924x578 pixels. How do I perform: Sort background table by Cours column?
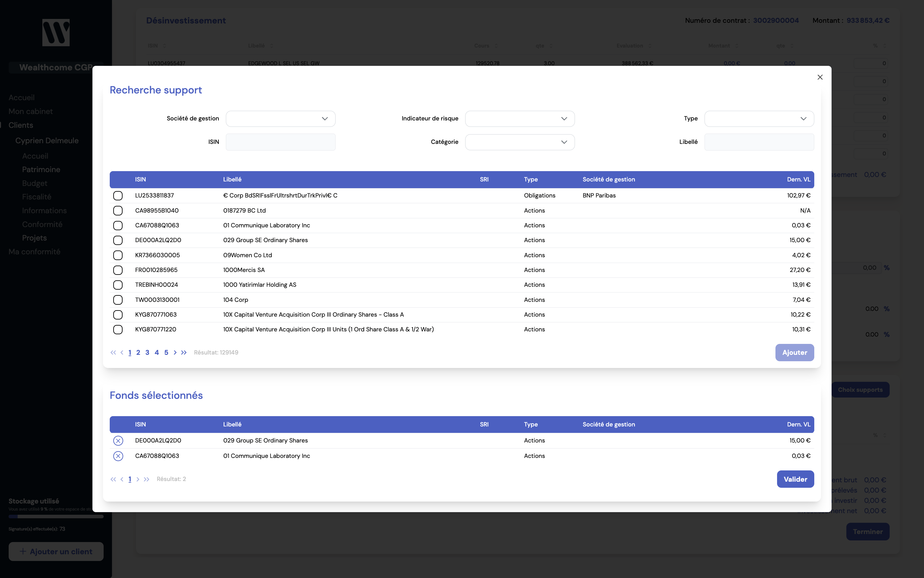click(x=486, y=46)
